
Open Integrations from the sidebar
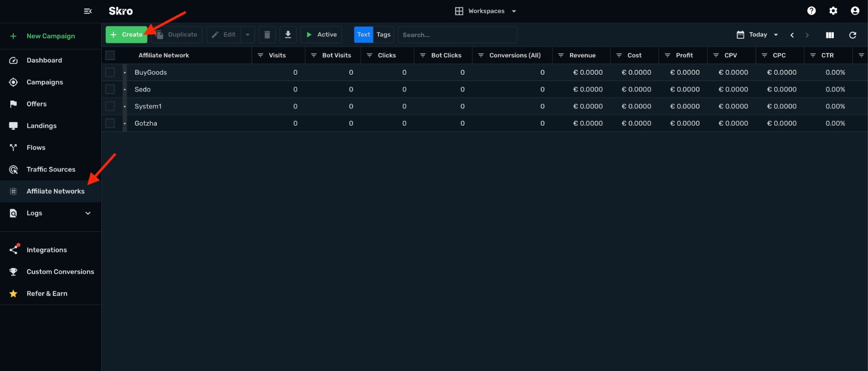coord(50,250)
